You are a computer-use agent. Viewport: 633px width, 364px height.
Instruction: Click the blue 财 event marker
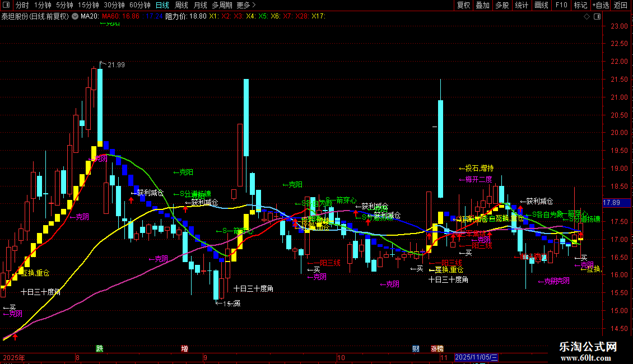pos(416,349)
